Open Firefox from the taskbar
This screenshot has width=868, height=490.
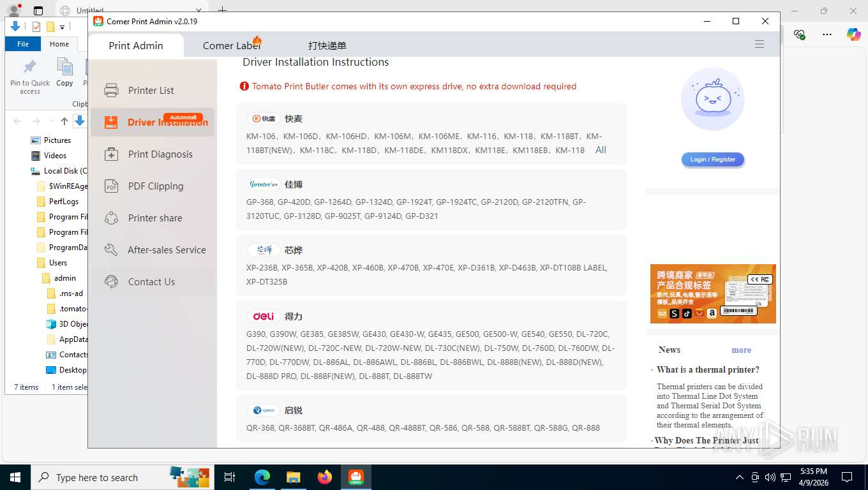pos(324,477)
